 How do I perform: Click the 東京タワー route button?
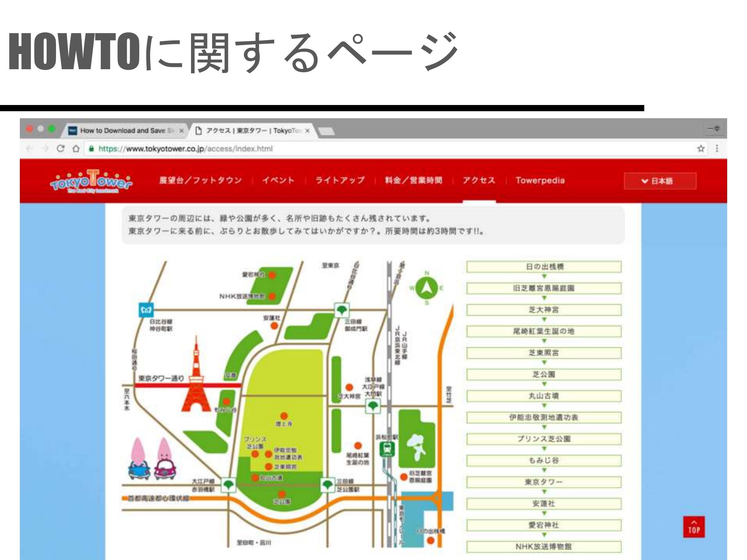pyautogui.click(x=544, y=482)
